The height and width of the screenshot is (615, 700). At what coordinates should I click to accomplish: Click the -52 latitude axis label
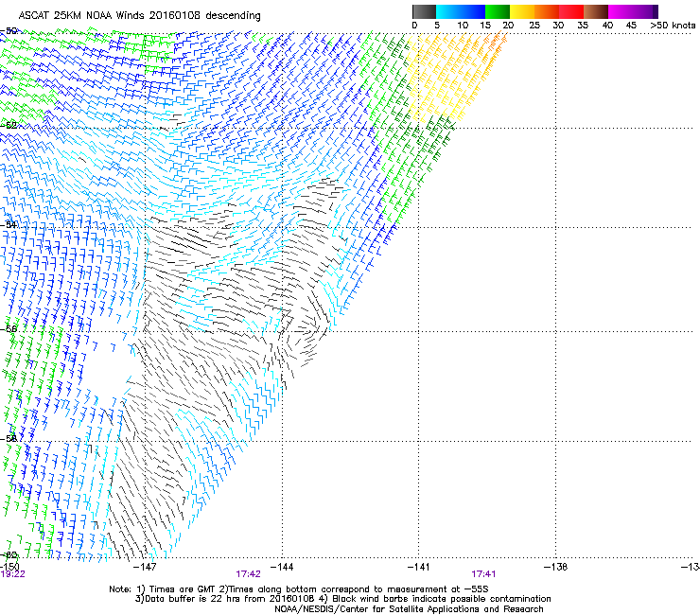[9, 125]
